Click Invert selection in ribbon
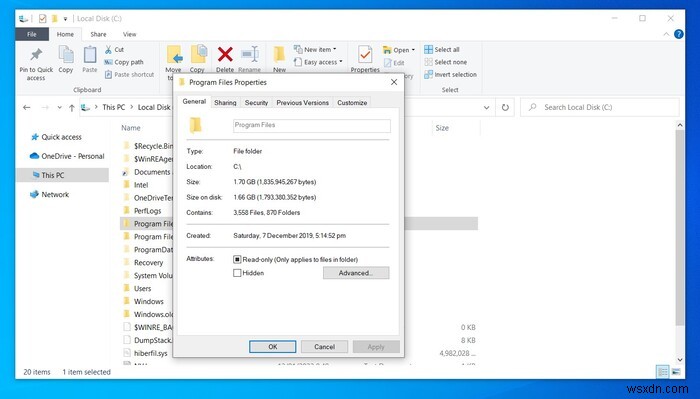 [x=450, y=75]
